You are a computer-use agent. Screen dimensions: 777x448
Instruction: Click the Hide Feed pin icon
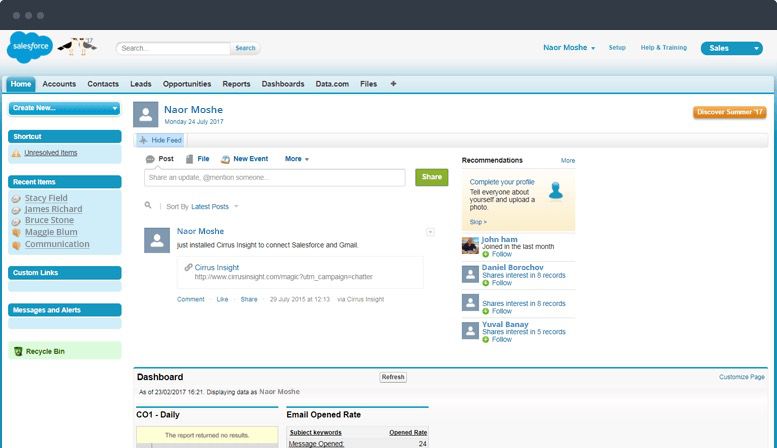point(144,140)
